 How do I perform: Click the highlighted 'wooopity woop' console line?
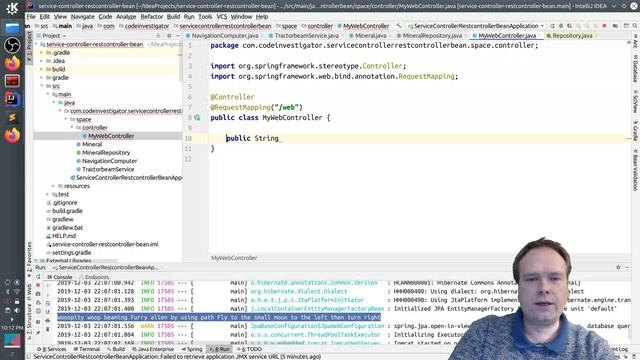point(219,318)
